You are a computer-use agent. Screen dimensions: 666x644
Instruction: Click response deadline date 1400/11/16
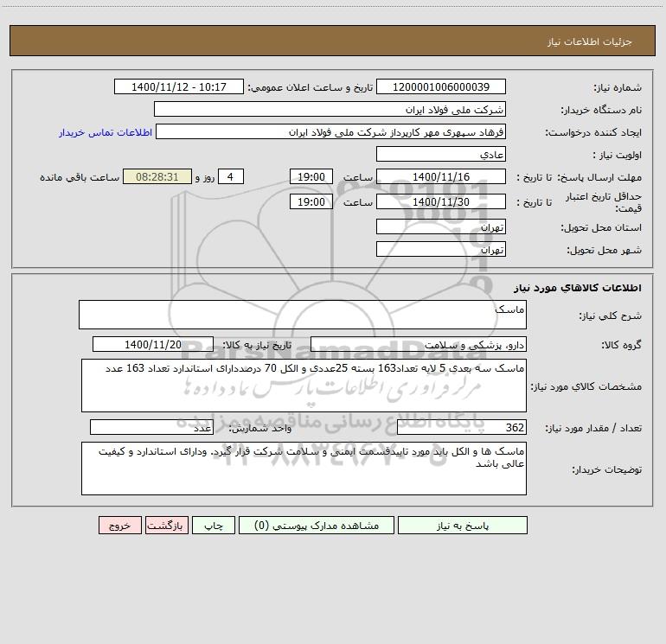coord(441,176)
